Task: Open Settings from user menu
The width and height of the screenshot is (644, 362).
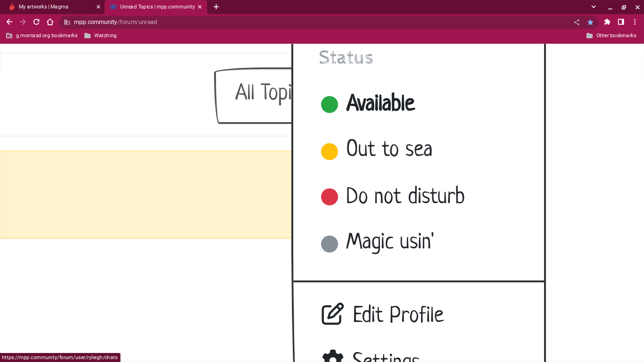Action: 370,356
